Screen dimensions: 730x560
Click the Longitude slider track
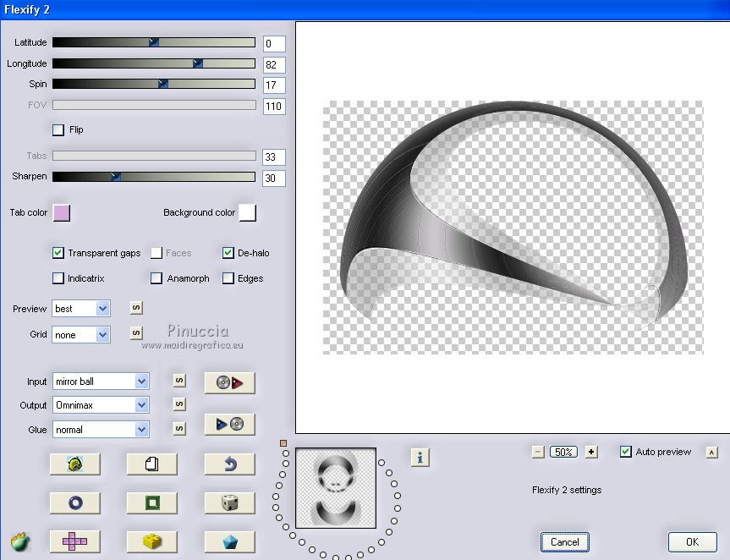[x=154, y=63]
